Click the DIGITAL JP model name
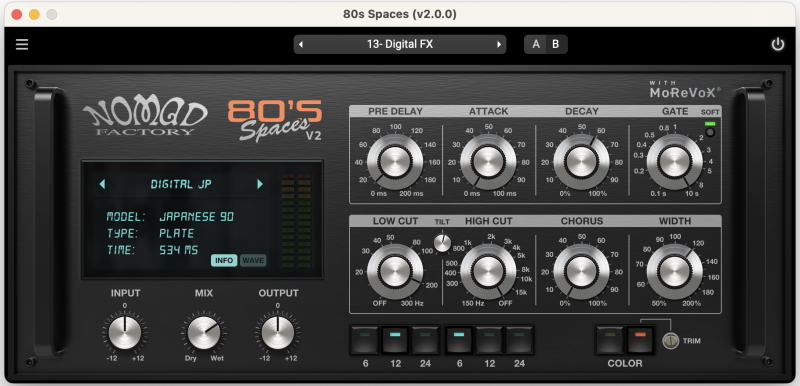 tap(181, 185)
